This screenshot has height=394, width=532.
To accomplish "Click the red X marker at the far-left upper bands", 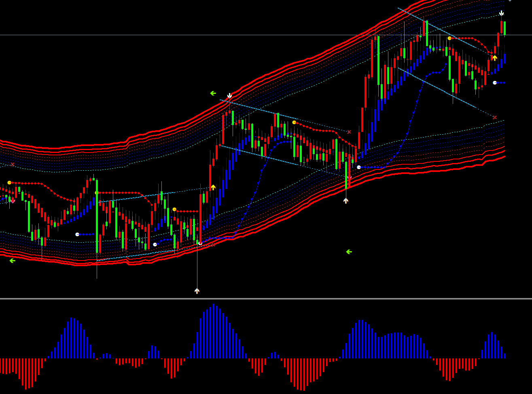I will click(x=13, y=164).
